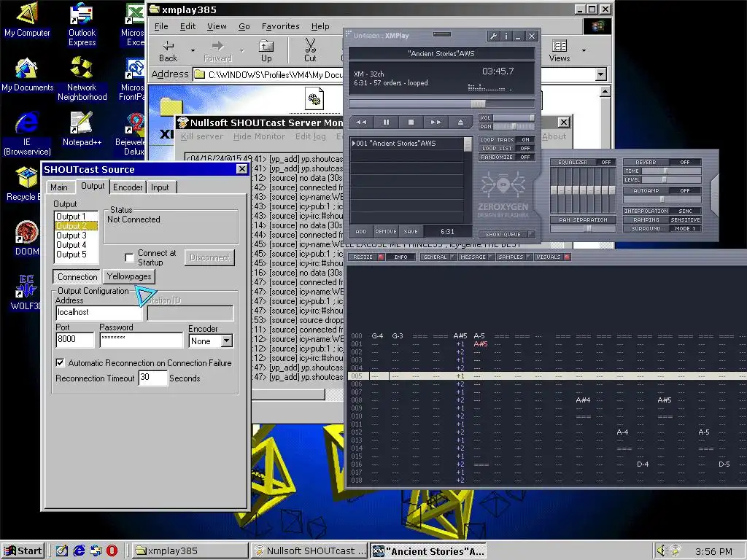Image resolution: width=747 pixels, height=560 pixels.
Task: Adjust the XMPlay VOL slider
Action: [514, 117]
